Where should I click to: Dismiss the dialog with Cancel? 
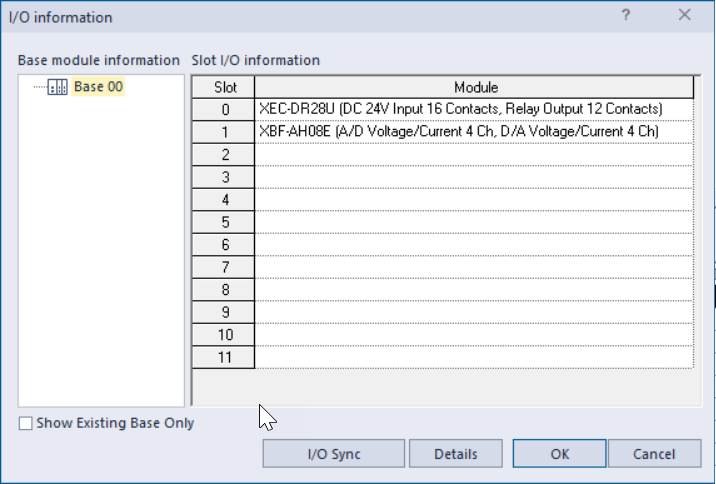click(654, 454)
